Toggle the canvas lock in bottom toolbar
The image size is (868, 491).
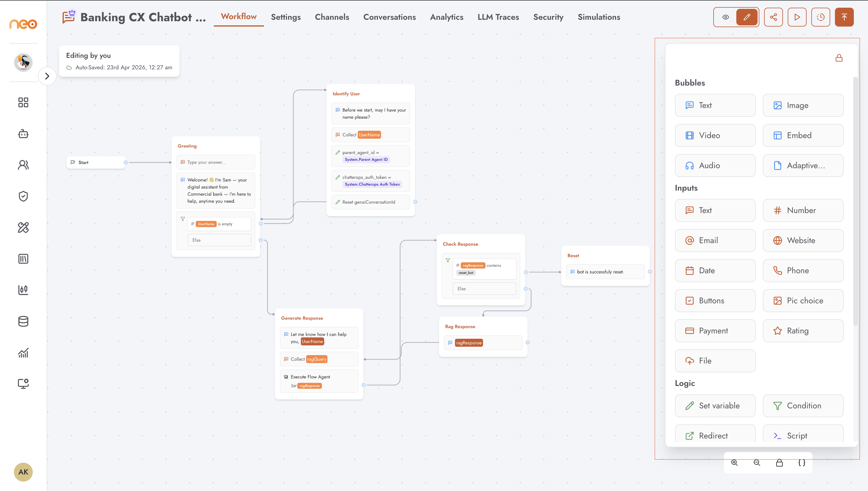pyautogui.click(x=779, y=463)
